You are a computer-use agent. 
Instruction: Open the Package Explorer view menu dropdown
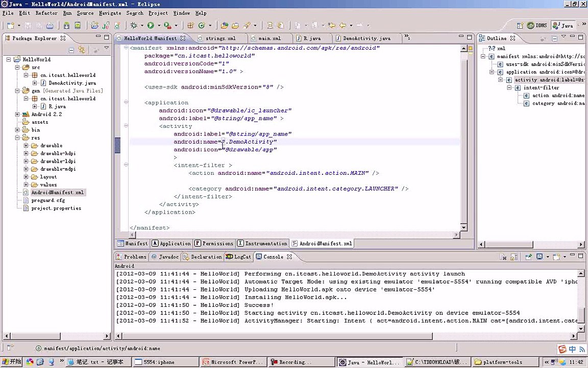[106, 49]
